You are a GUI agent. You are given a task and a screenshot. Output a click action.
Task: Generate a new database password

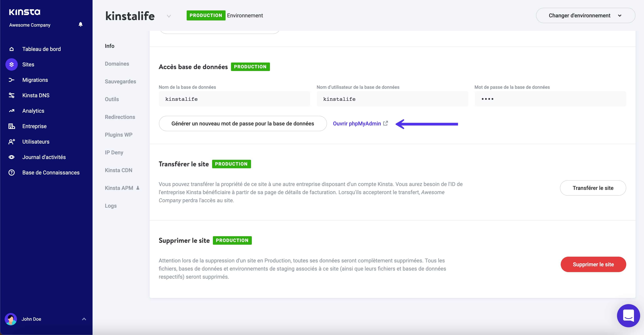pos(243,124)
